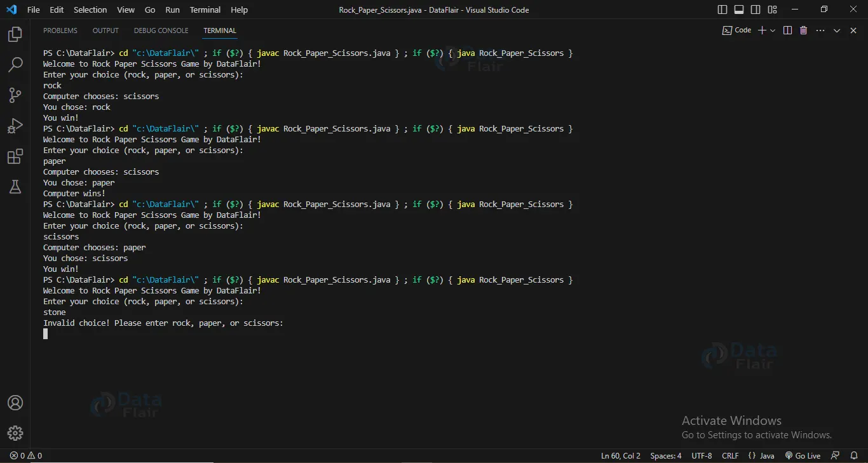Viewport: 868px width, 463px height.
Task: Open the Testing flask view
Action: (x=15, y=187)
